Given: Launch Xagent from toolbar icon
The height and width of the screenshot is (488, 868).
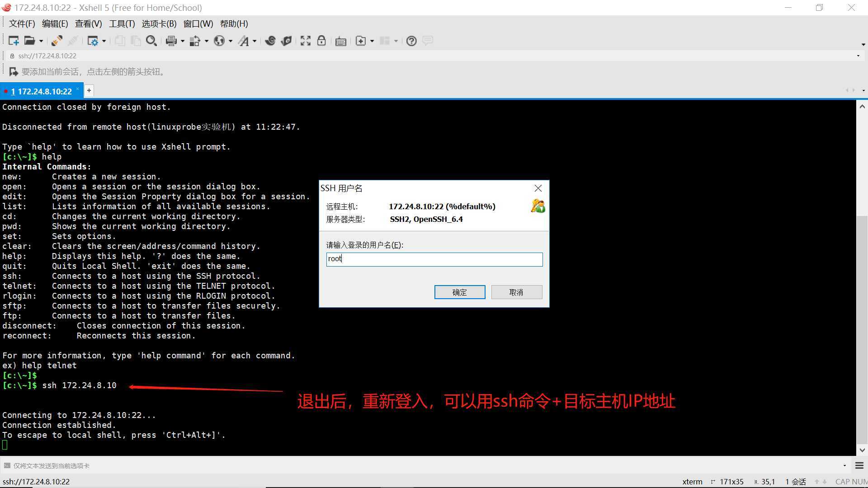Looking at the screenshot, I should 286,41.
